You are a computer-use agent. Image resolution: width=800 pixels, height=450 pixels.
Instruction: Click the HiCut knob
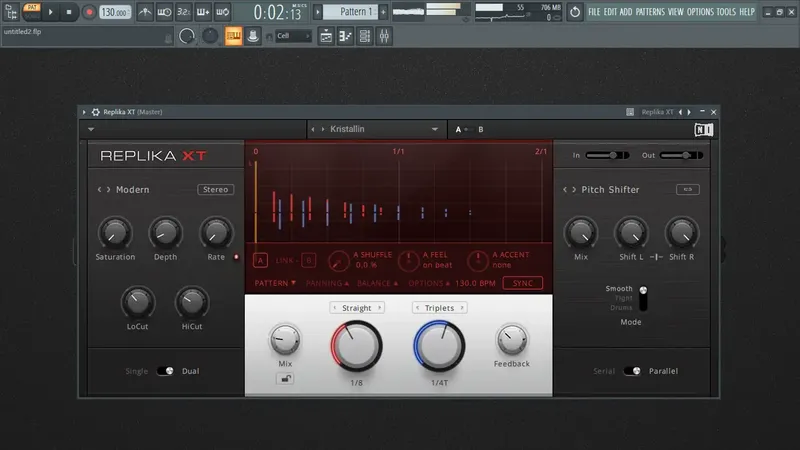tap(192, 303)
